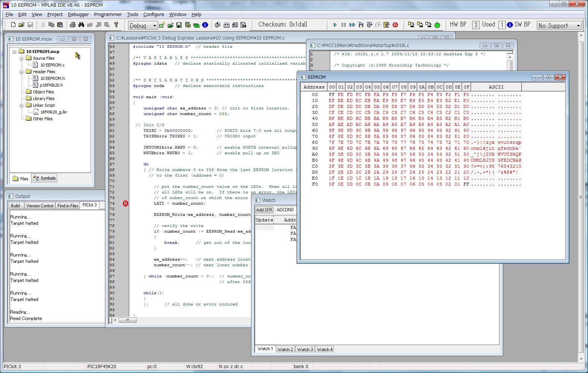Click the Print toolbar icon
This screenshot has width=588, height=373.
coord(72,25)
